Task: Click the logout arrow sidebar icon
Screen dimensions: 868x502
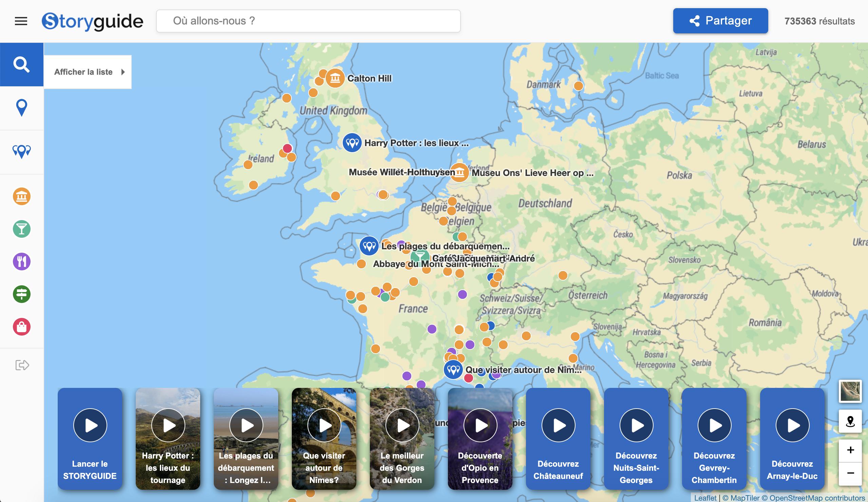Action: pyautogui.click(x=22, y=365)
